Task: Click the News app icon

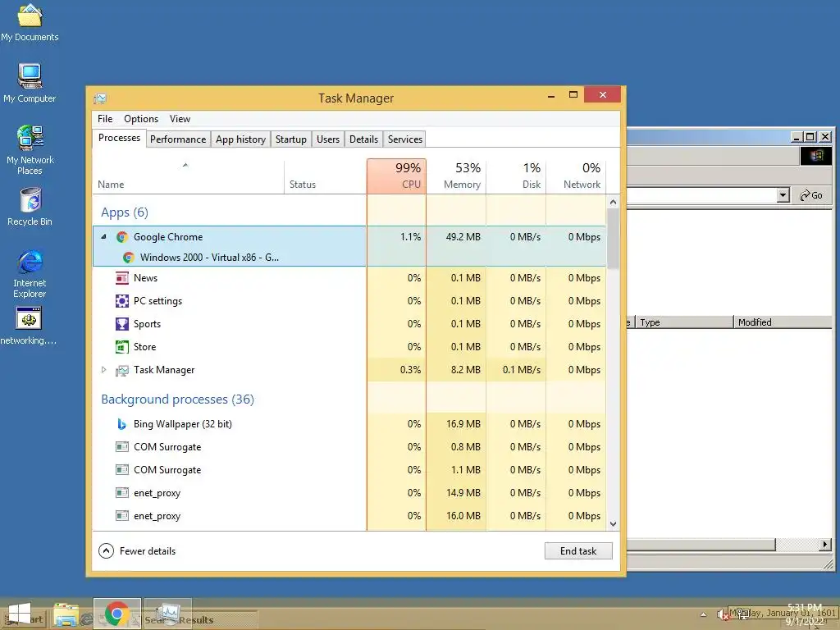Action: tap(122, 278)
